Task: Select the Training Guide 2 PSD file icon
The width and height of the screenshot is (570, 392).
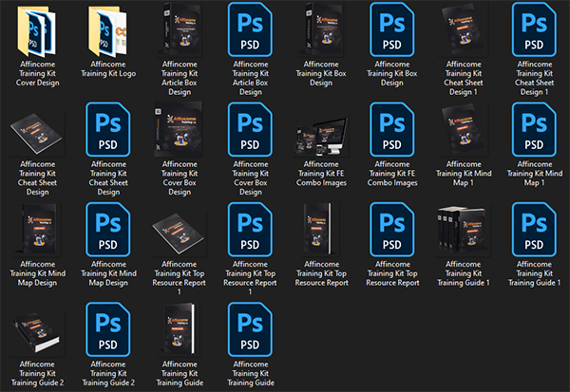Action: 108,329
